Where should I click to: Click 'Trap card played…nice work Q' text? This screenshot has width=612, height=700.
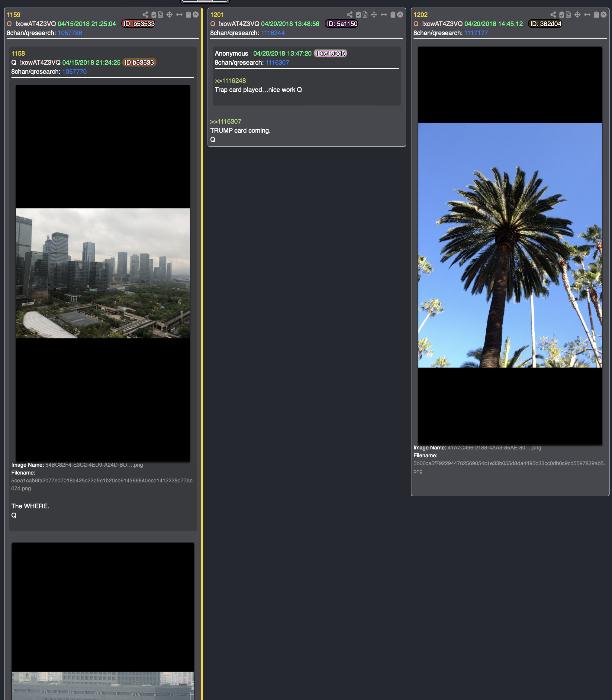coord(258,90)
